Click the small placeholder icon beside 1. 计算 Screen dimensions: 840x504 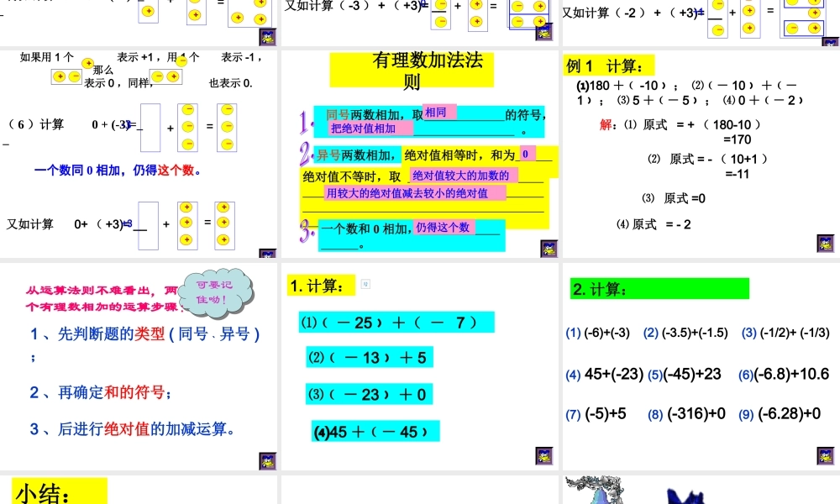coord(365,284)
